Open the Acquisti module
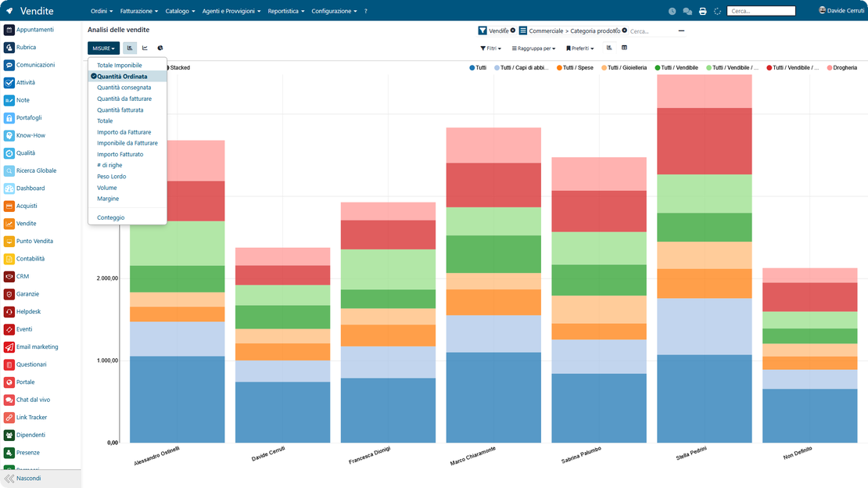 pos(21,206)
